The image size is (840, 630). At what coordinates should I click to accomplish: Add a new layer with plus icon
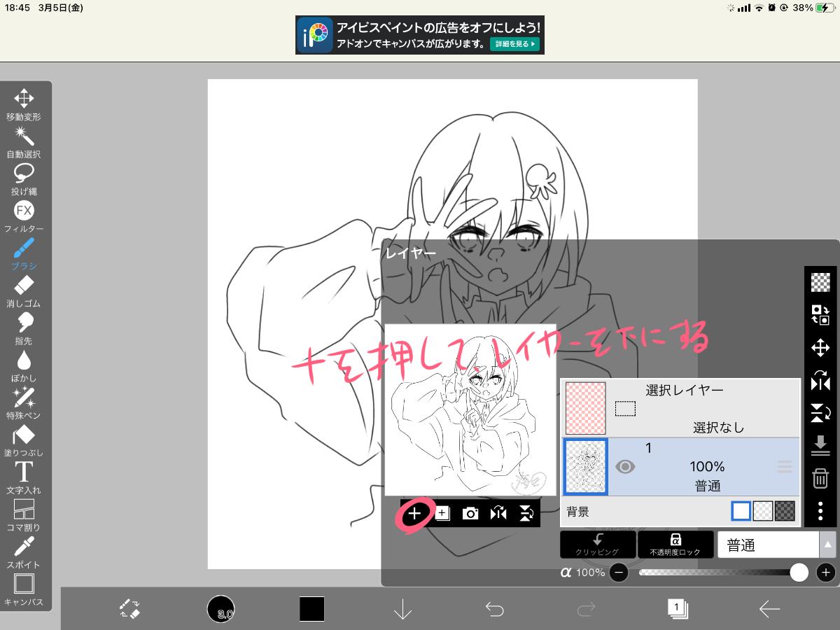point(414,513)
